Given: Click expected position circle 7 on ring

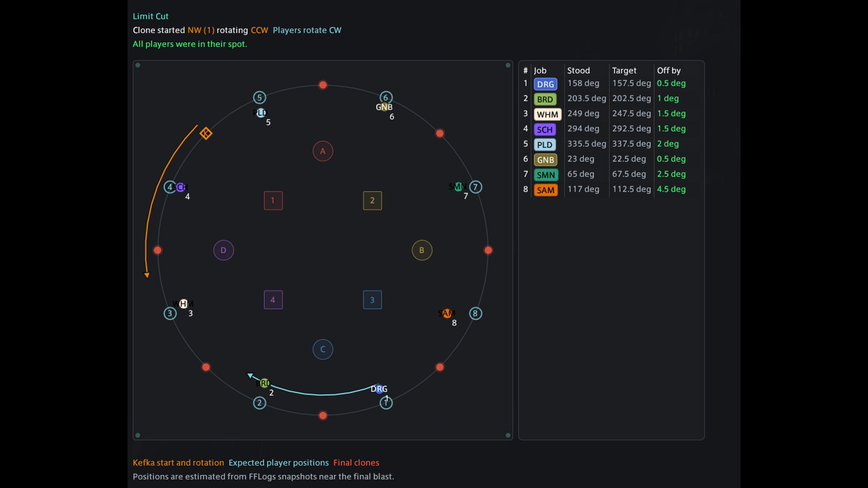Looking at the screenshot, I should tap(476, 187).
